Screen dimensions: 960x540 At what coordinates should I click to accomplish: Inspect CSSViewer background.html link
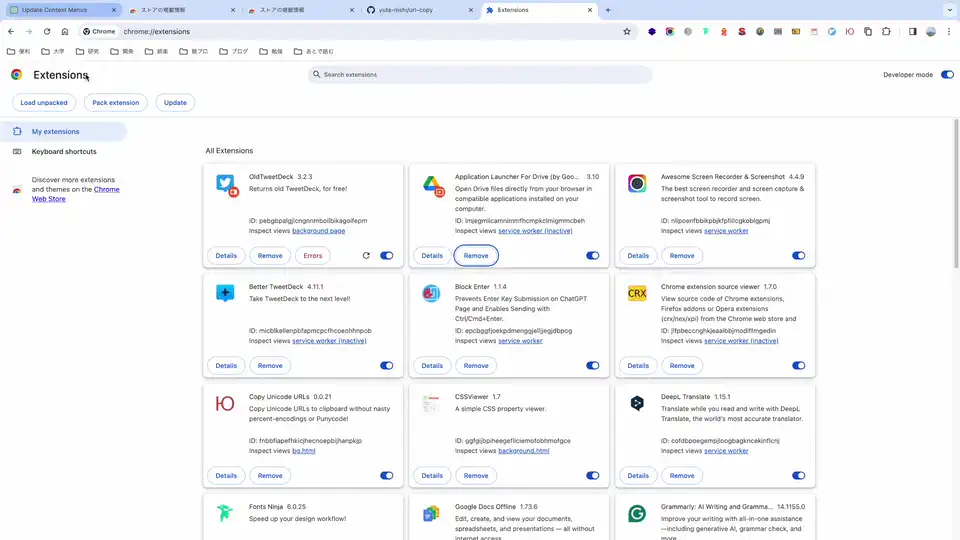tap(523, 451)
